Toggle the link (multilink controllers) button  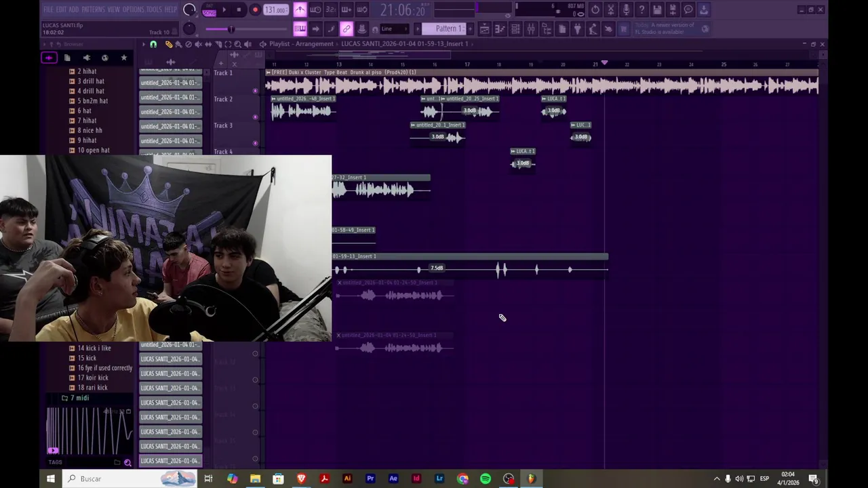347,28
